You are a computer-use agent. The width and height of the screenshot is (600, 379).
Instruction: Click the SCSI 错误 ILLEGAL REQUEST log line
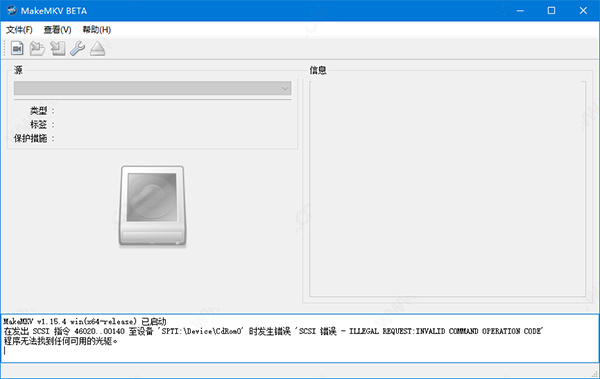pyautogui.click(x=273, y=331)
